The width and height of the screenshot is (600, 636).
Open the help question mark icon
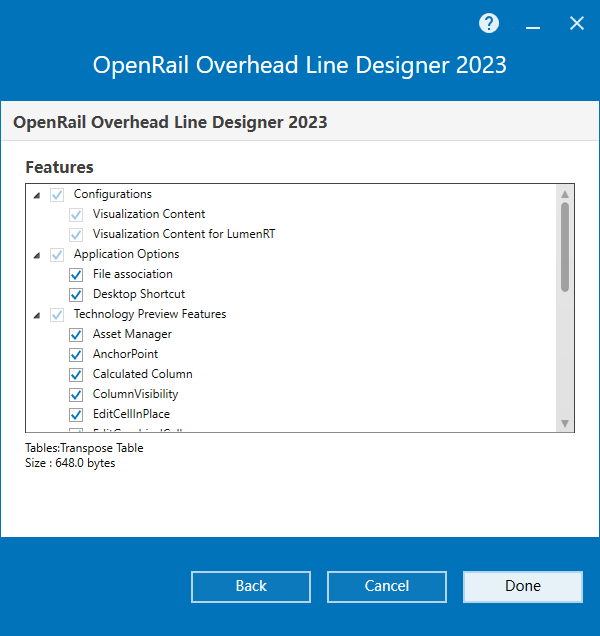[488, 23]
